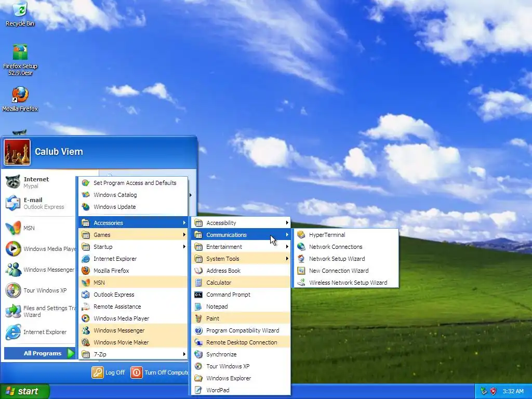Click the Windows Movie Maker icon
Screen dimensions: 532x399
pyautogui.click(x=86, y=342)
